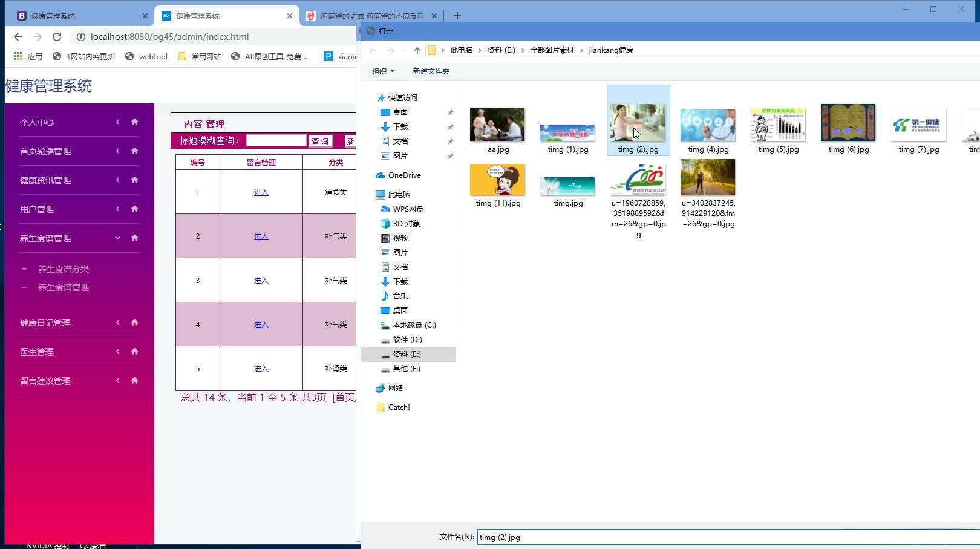The width and height of the screenshot is (980, 549).
Task: Click the 应用 bookmarks grid icon
Action: click(17, 56)
